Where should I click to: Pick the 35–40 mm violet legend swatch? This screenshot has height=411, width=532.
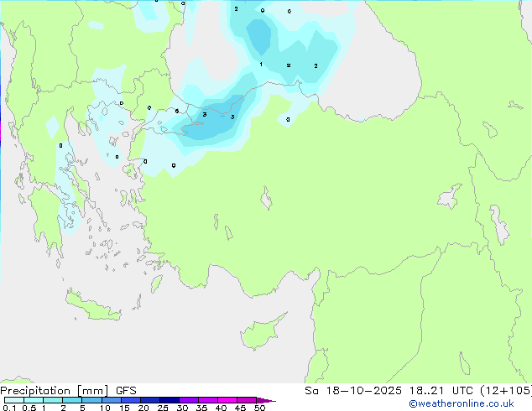point(207,400)
